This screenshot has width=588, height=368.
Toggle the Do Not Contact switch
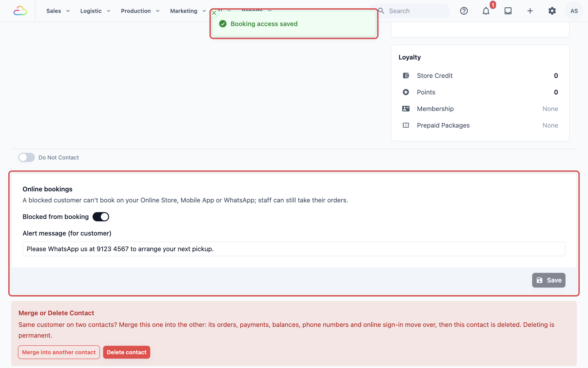(x=27, y=157)
